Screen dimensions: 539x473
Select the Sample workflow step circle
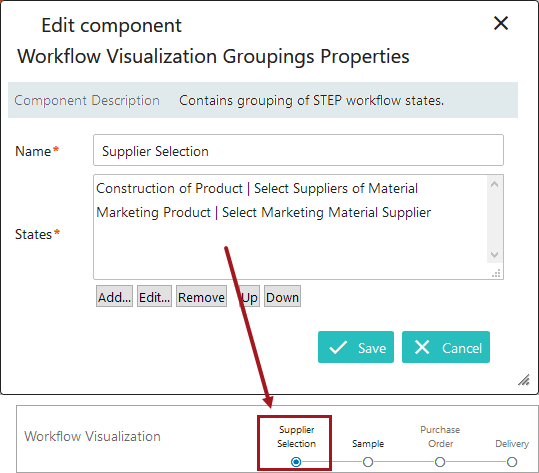368,462
